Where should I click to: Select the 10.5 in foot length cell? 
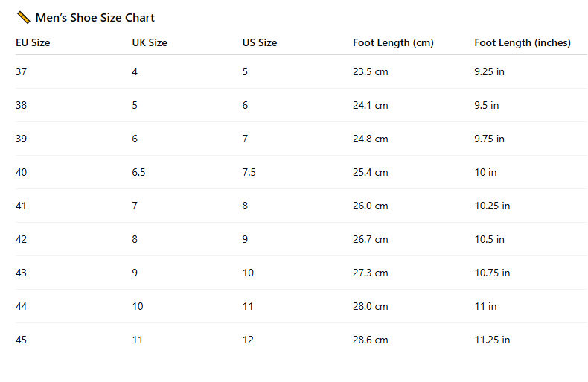pos(490,239)
